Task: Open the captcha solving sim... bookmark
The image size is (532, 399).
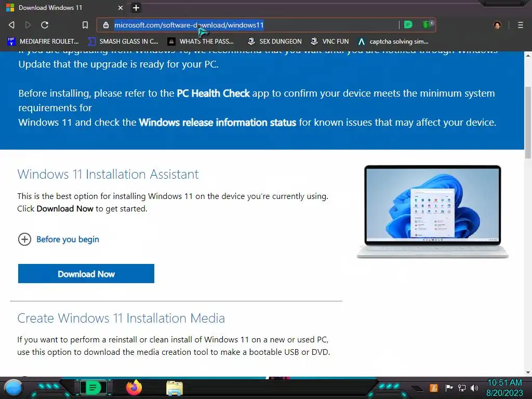Action: click(x=393, y=42)
